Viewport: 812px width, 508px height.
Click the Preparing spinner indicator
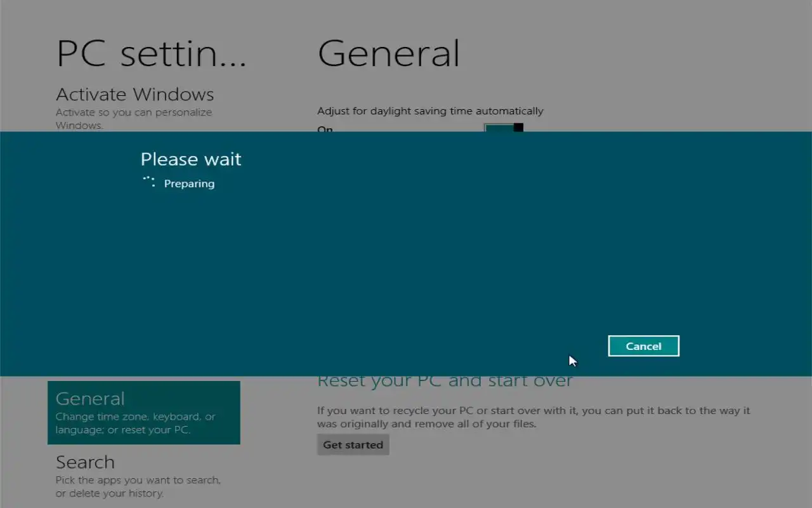(x=149, y=183)
